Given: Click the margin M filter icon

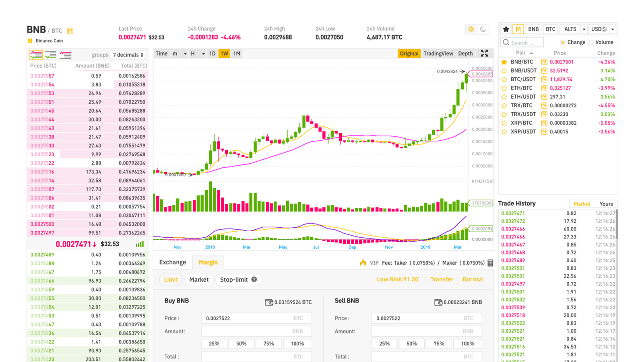Looking at the screenshot, I should [x=518, y=29].
